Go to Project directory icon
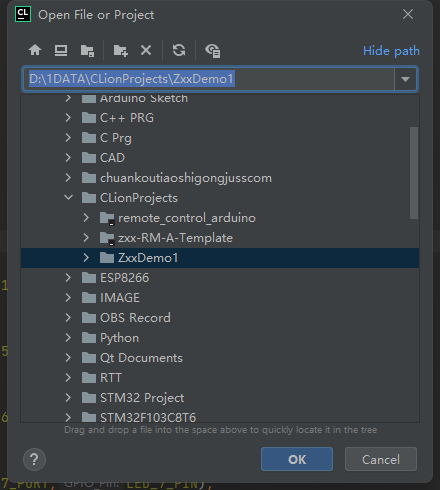 [87, 50]
